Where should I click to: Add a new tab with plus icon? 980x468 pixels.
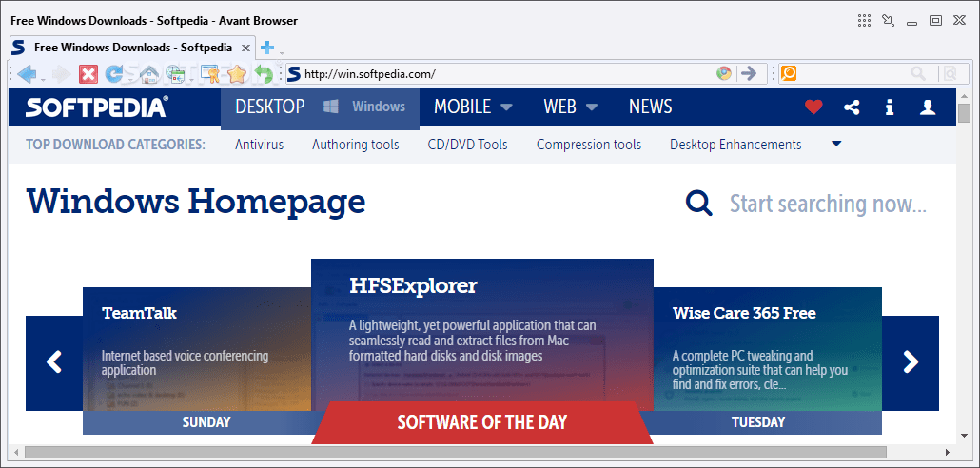point(266,48)
